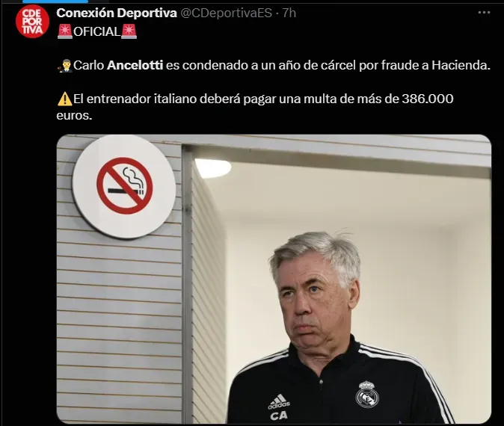Click the ceiling light in the photo

coord(212,167)
